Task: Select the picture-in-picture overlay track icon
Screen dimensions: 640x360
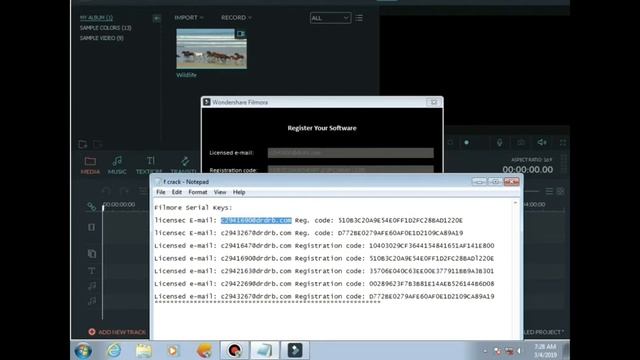Action: click(92, 253)
